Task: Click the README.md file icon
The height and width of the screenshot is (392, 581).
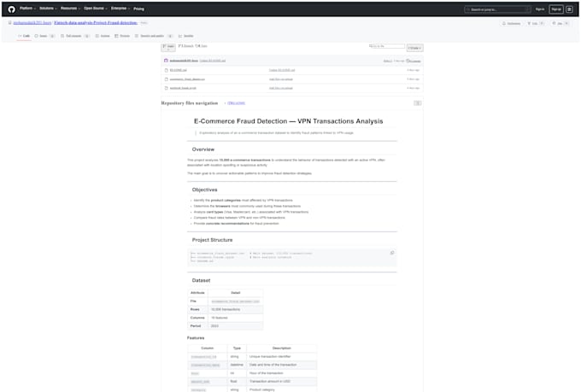Action: point(167,70)
